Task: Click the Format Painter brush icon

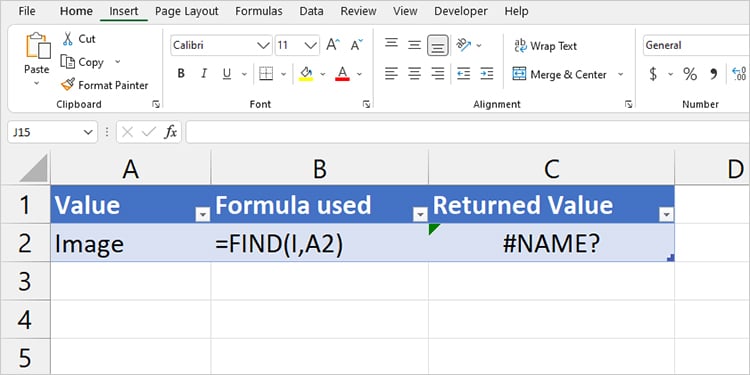Action: pos(68,85)
